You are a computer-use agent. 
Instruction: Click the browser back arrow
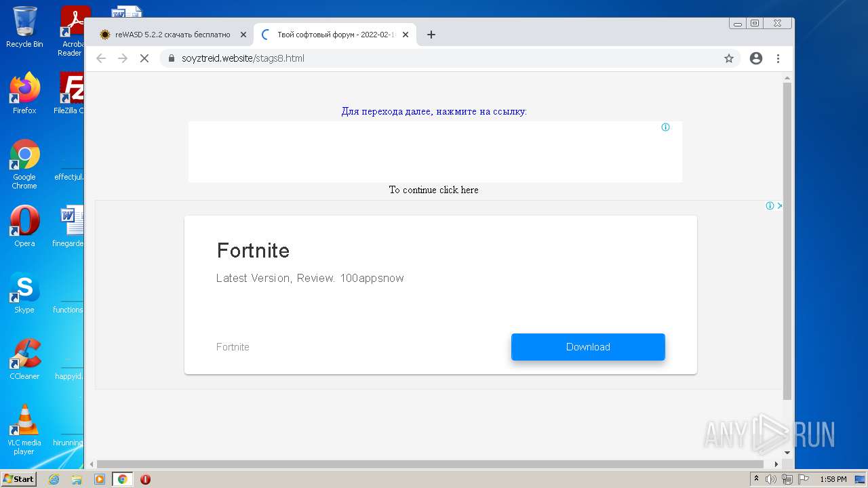pos(101,58)
